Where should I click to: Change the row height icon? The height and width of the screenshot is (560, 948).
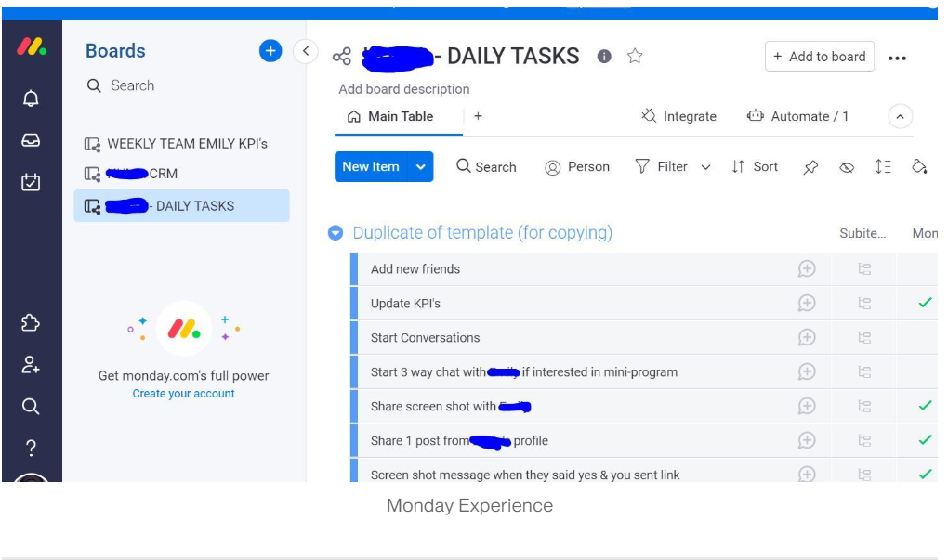coord(883,167)
